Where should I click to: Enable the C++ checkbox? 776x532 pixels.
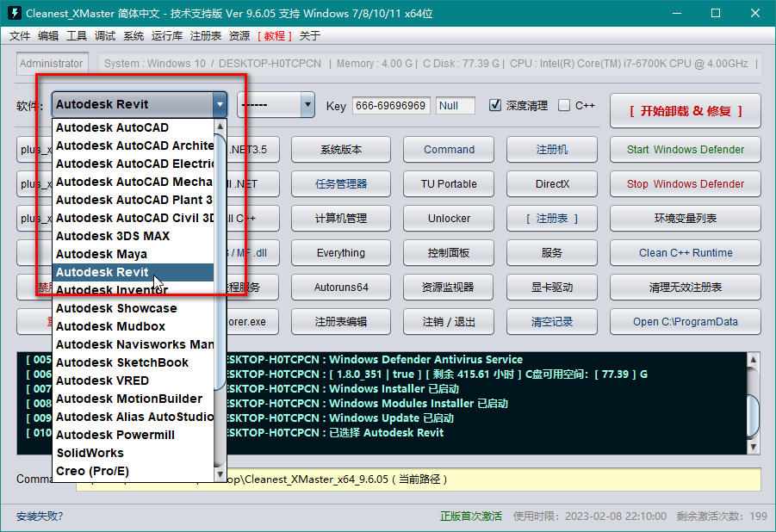563,105
